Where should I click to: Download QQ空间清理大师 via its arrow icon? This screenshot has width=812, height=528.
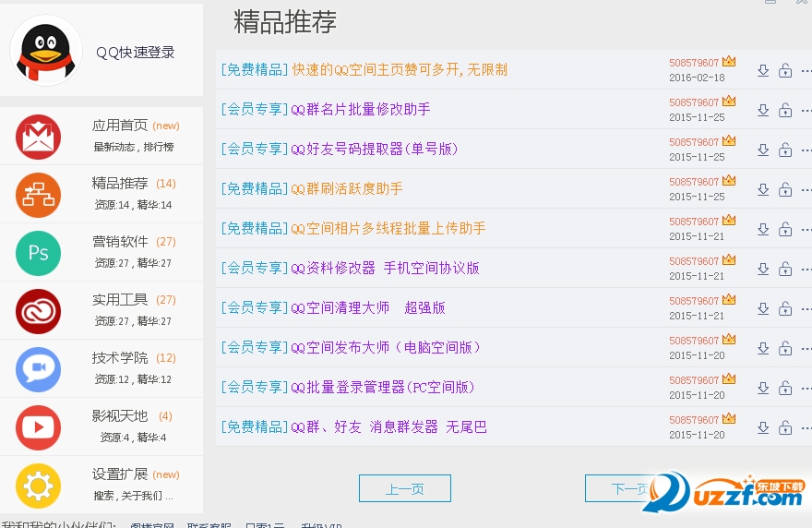click(763, 308)
